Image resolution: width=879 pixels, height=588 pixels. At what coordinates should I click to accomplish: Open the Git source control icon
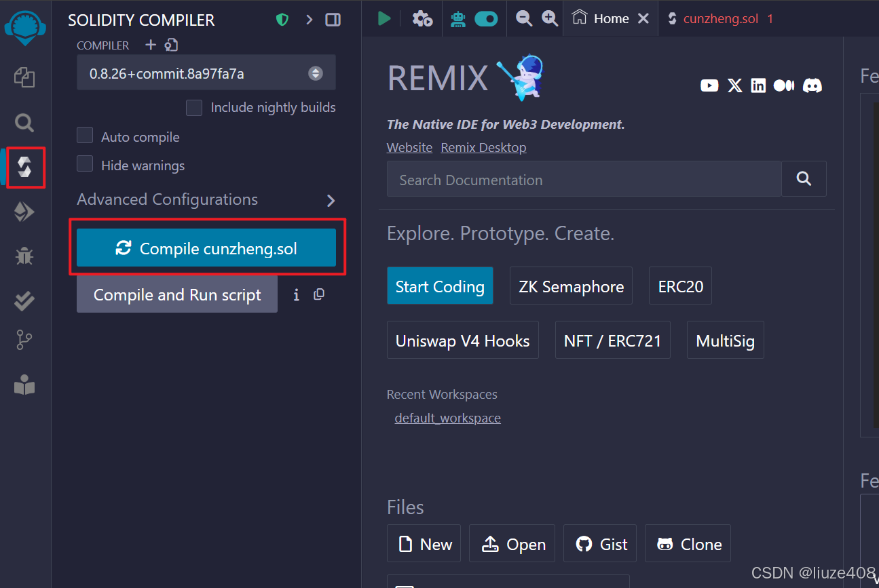(24, 339)
